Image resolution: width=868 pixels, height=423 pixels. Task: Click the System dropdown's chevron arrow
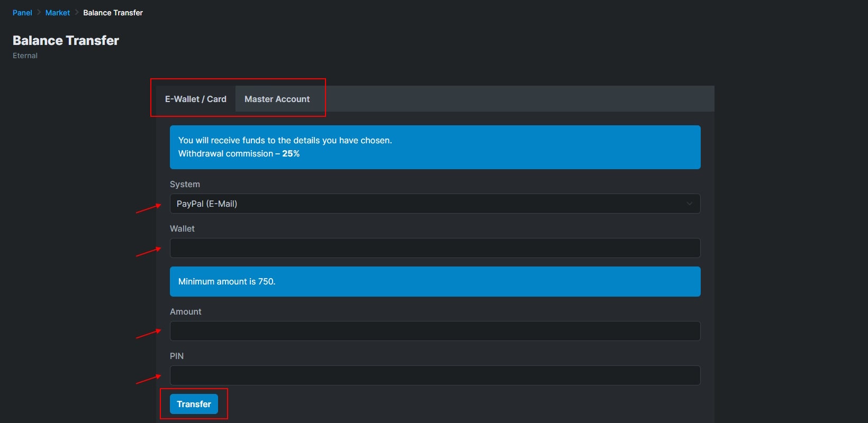click(689, 204)
